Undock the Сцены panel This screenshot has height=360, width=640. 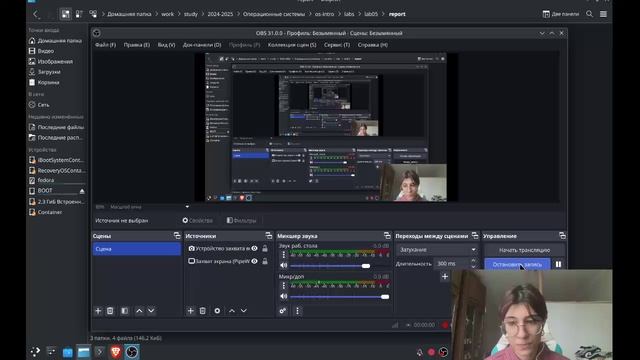(177, 236)
